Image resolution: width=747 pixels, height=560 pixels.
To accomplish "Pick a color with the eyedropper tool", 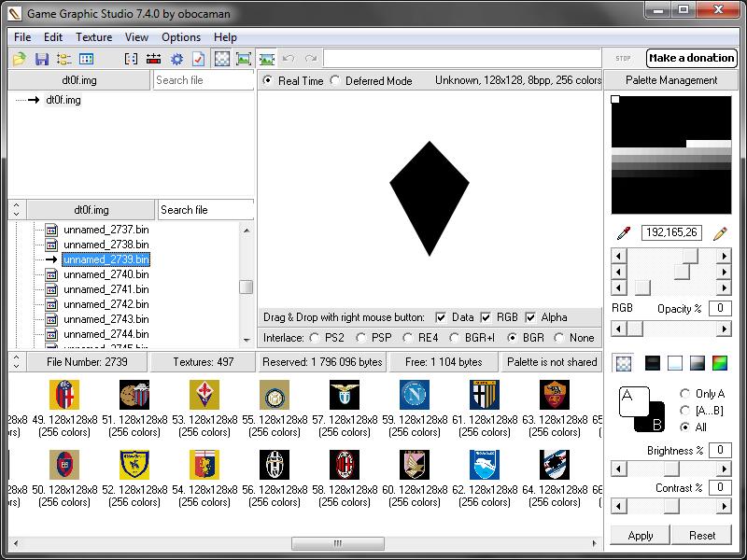I will pos(624,233).
